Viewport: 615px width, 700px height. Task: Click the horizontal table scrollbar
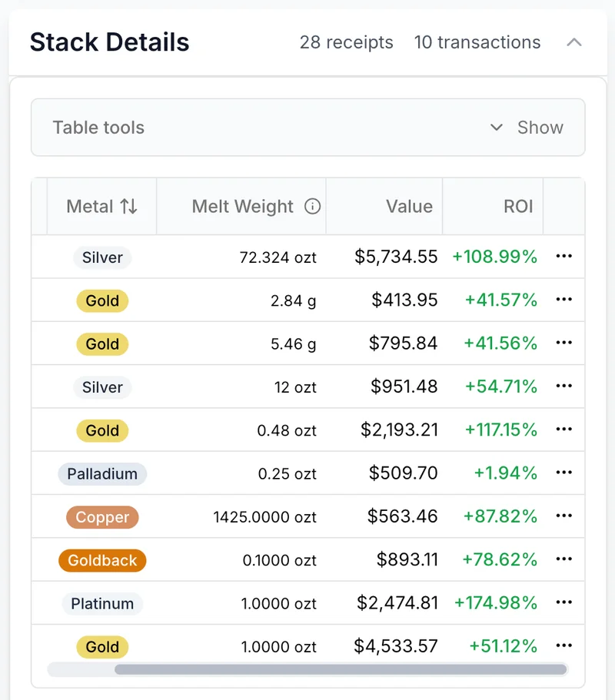[341, 669]
